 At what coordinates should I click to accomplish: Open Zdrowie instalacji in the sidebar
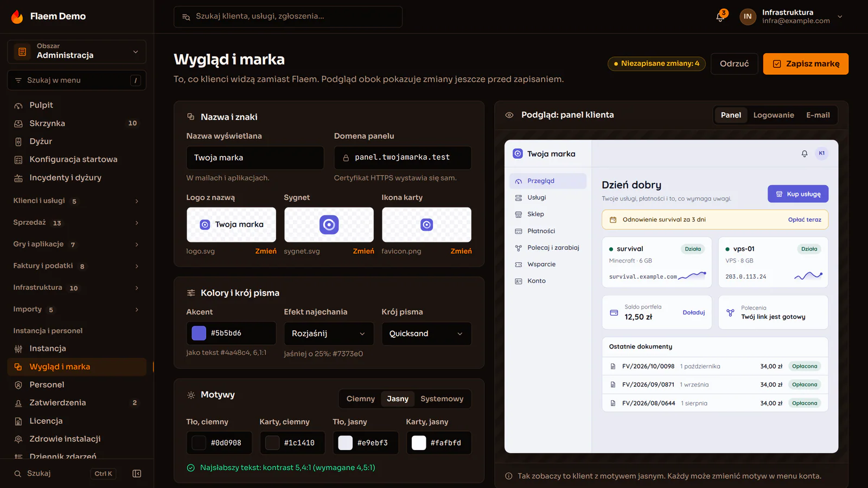pyautogui.click(x=77, y=439)
